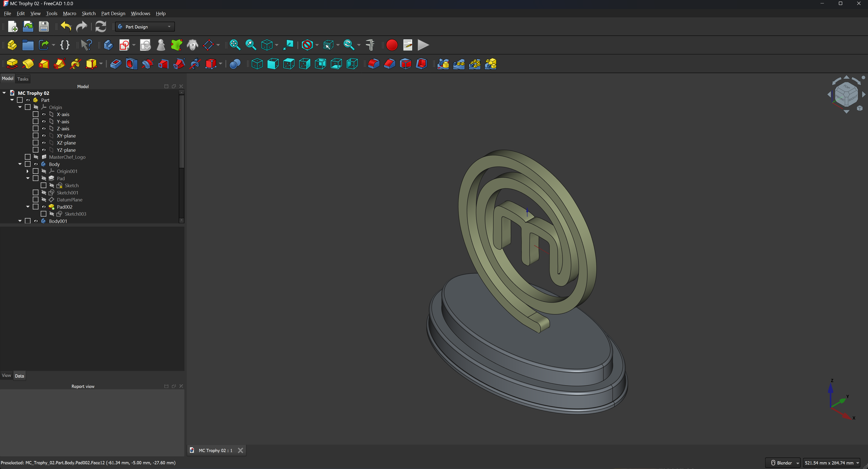
Task: Collapse the Pad002 tree node
Action: [28, 207]
